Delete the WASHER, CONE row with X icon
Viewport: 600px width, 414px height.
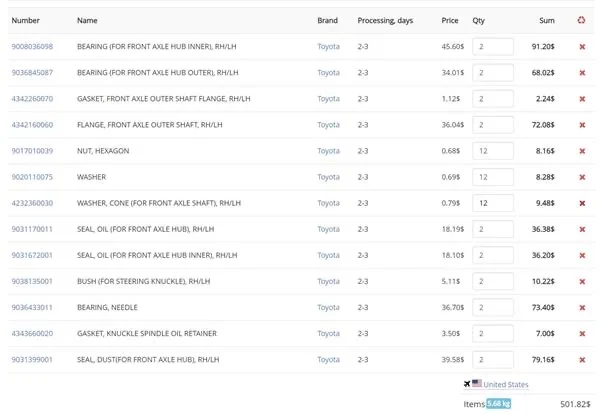point(582,203)
